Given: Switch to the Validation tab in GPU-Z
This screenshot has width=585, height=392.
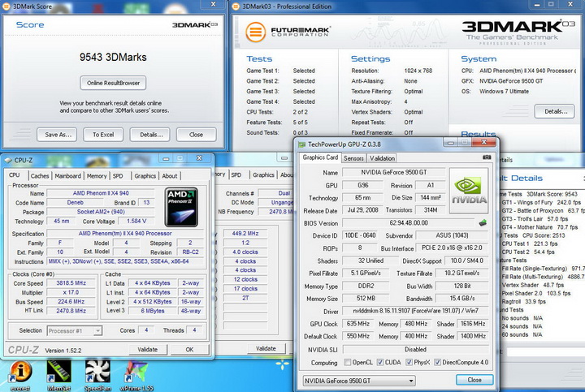Looking at the screenshot, I should coord(382,158).
